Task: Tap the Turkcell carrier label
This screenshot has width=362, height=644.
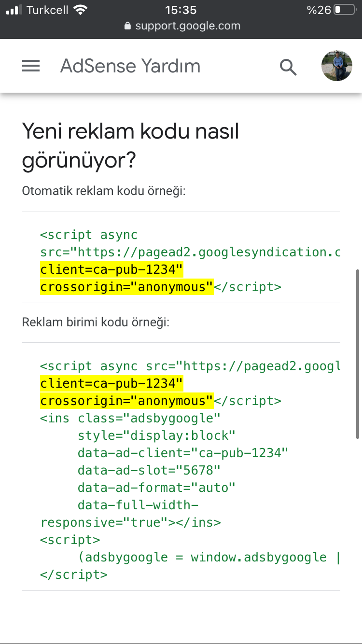Action: coord(47,10)
